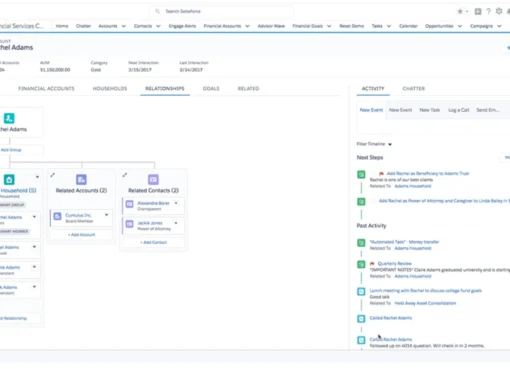This screenshot has width=510, height=369.
Task: Toggle checkbox for Power of Attorney task
Action: (373, 201)
